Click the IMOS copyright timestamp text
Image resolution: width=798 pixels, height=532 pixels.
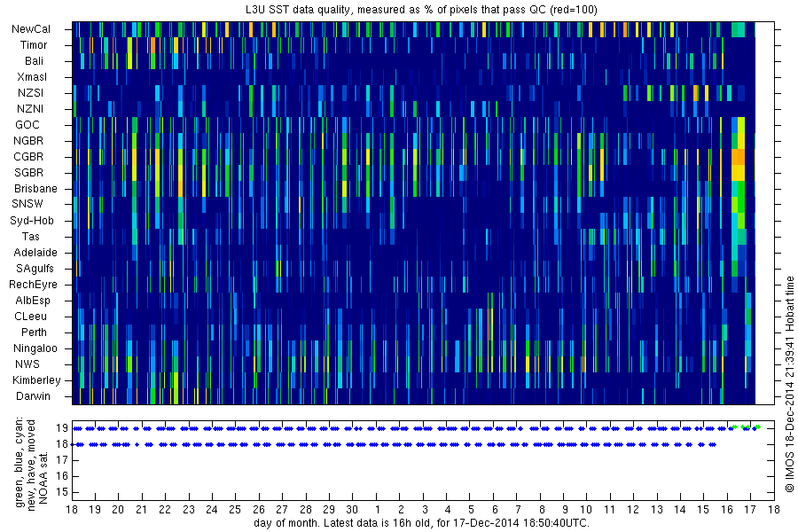(x=790, y=384)
